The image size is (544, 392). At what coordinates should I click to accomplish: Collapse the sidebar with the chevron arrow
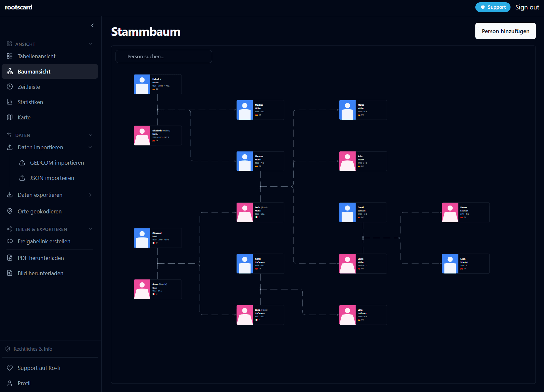(x=92, y=25)
